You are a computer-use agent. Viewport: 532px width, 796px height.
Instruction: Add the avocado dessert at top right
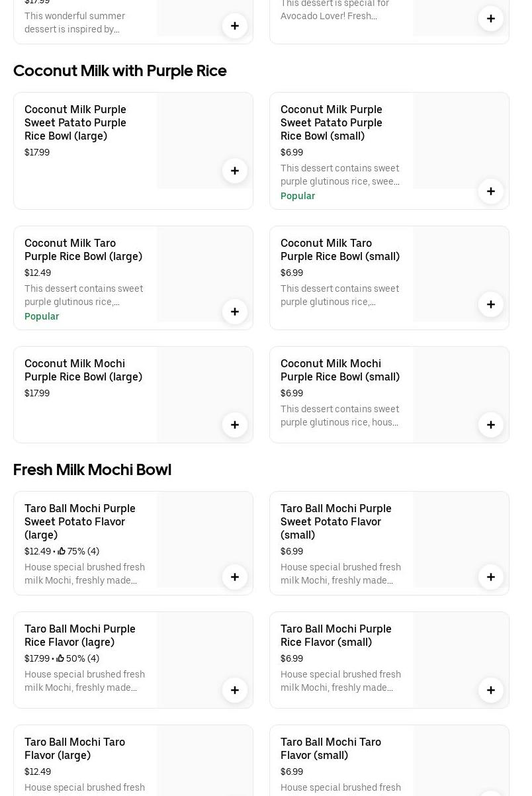491,19
